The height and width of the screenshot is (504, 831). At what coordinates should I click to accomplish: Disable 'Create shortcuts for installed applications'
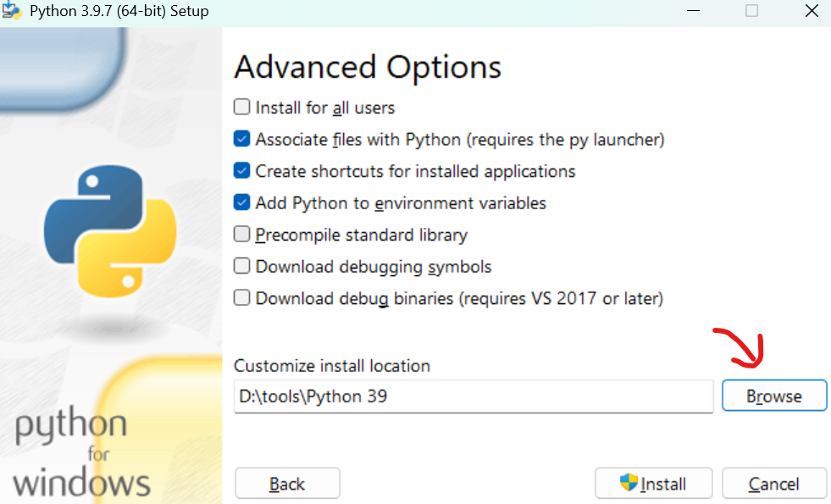(242, 171)
